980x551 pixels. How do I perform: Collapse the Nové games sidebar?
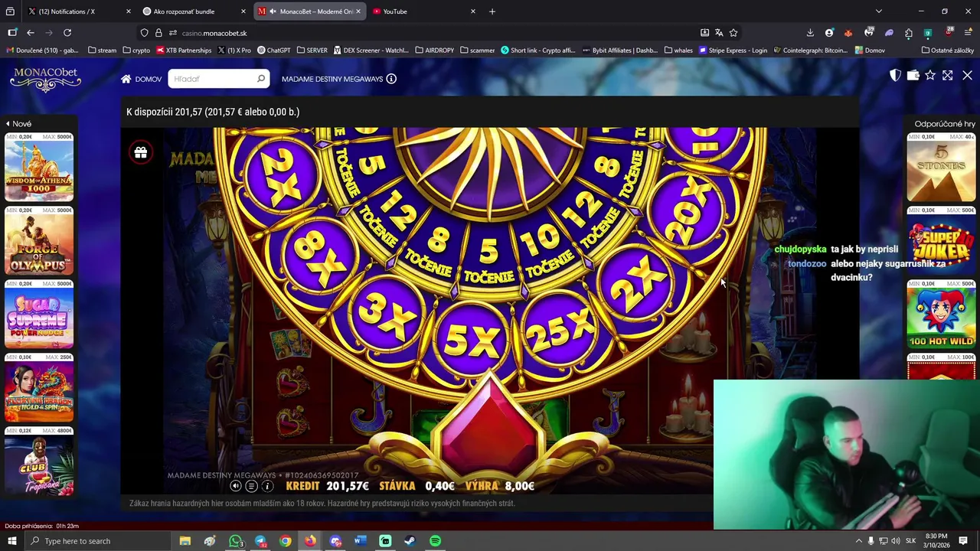pyautogui.click(x=19, y=124)
